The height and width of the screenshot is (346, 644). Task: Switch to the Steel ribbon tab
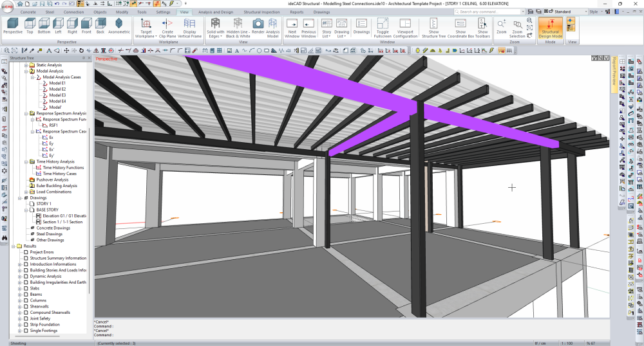[x=50, y=12]
